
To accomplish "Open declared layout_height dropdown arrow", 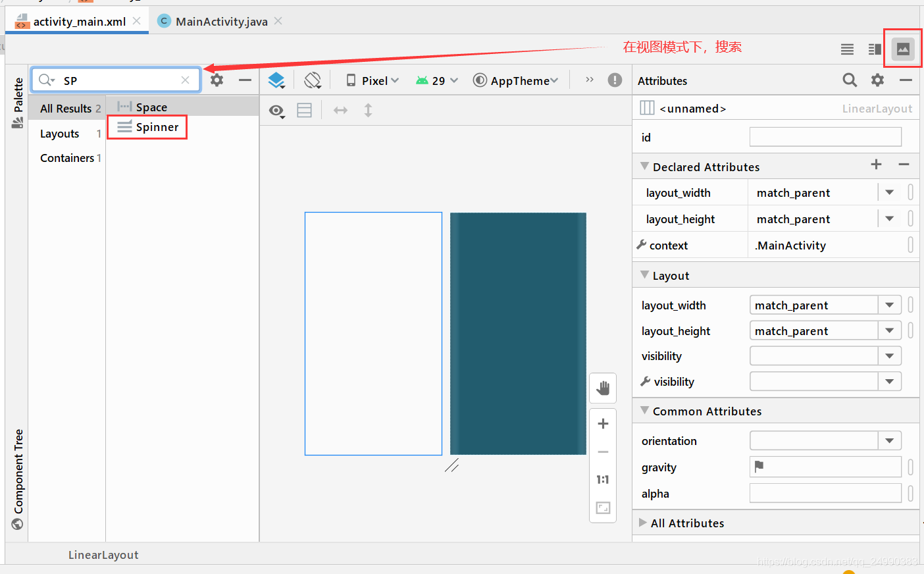I will (x=890, y=219).
